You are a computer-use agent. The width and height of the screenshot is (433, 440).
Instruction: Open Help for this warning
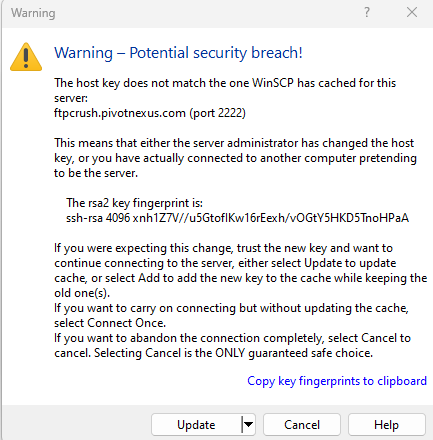(387, 425)
